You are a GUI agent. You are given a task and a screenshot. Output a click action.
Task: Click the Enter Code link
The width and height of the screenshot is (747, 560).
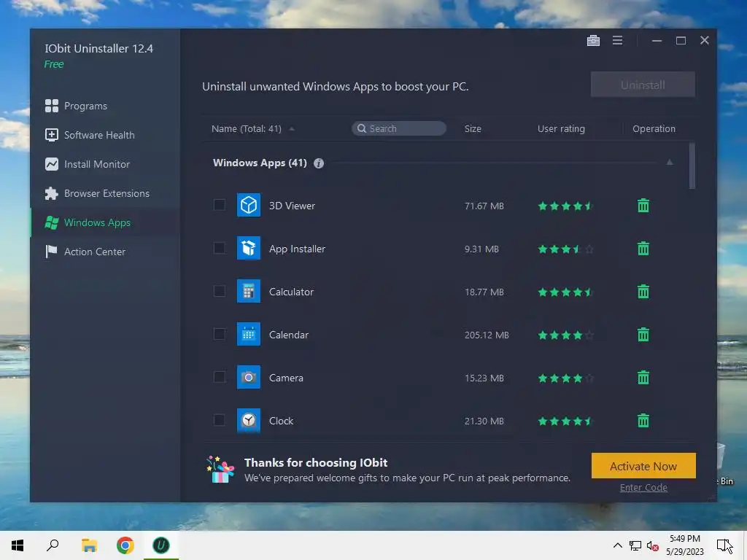tap(643, 487)
